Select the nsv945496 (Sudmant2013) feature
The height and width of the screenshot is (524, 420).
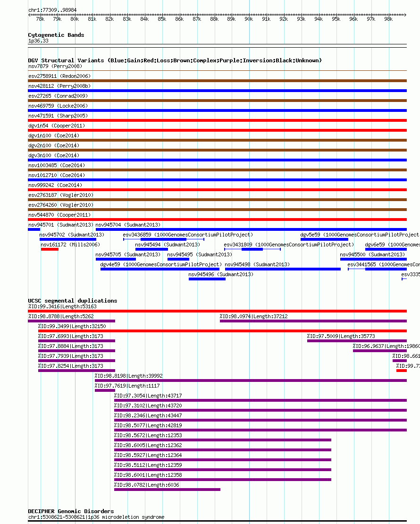(221, 274)
